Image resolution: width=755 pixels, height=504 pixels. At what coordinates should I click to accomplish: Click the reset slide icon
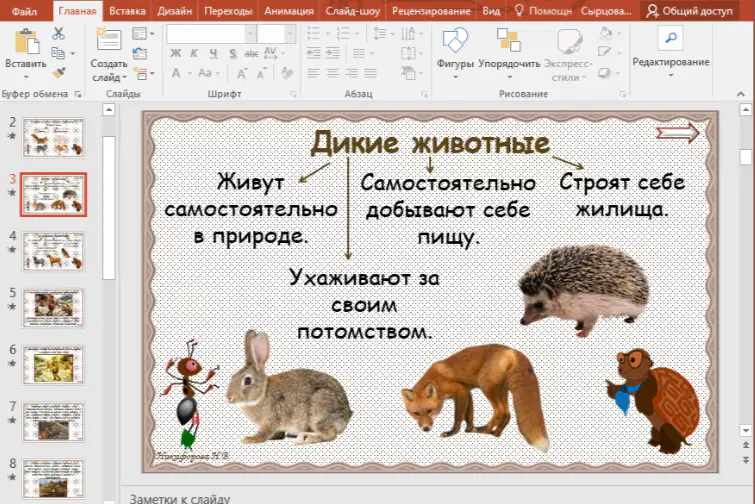(x=139, y=53)
